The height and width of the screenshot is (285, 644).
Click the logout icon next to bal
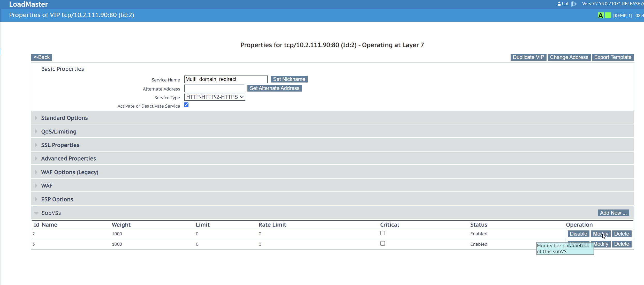point(574,4)
